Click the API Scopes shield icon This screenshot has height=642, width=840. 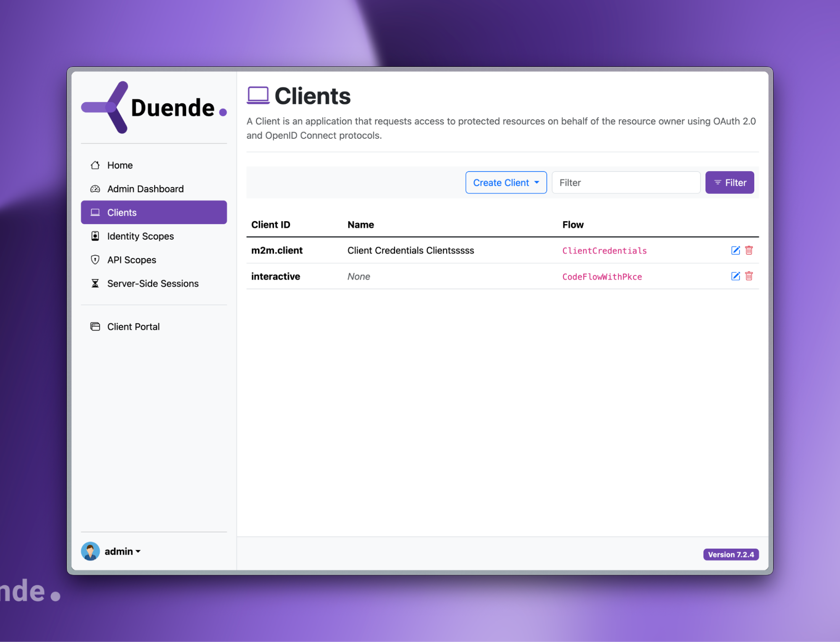tap(95, 260)
